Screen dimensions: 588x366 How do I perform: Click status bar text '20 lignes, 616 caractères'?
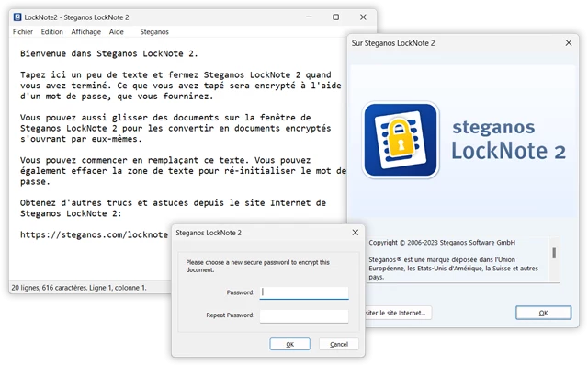pos(50,288)
